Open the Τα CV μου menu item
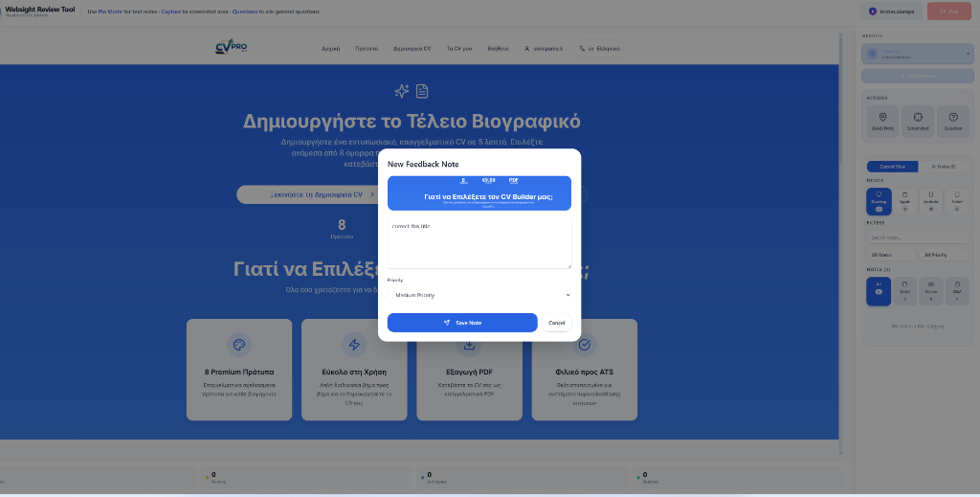The image size is (980, 497). (x=458, y=48)
